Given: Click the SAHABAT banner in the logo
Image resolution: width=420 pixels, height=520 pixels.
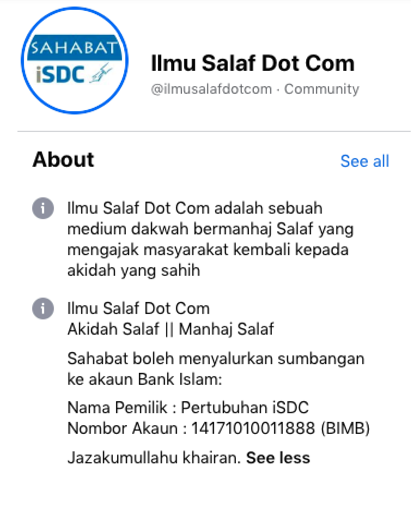Looking at the screenshot, I should (75, 48).
